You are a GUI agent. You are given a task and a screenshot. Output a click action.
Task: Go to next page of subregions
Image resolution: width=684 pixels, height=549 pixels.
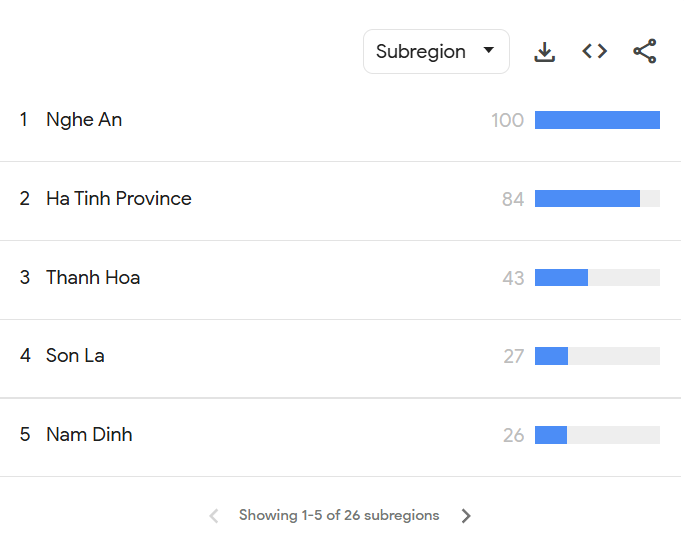466,516
